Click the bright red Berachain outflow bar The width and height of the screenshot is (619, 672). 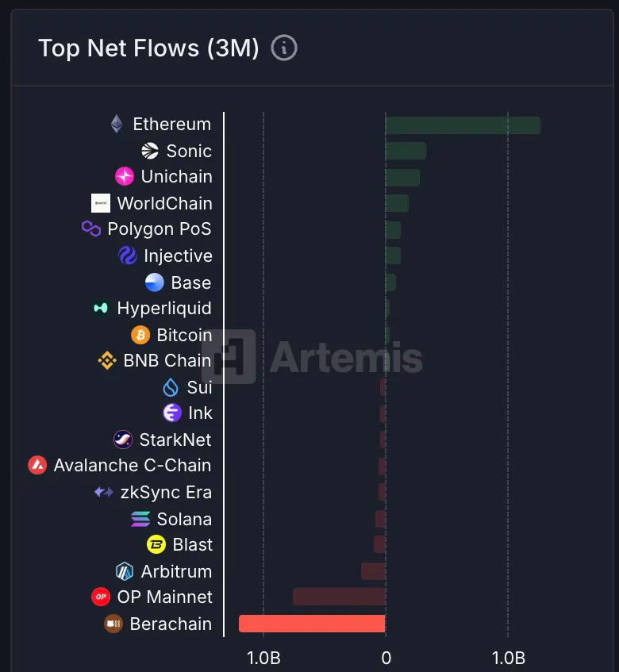tap(312, 624)
